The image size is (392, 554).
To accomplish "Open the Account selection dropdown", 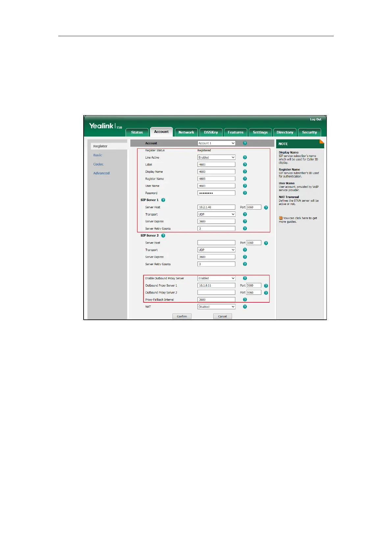I will pyautogui.click(x=217, y=143).
